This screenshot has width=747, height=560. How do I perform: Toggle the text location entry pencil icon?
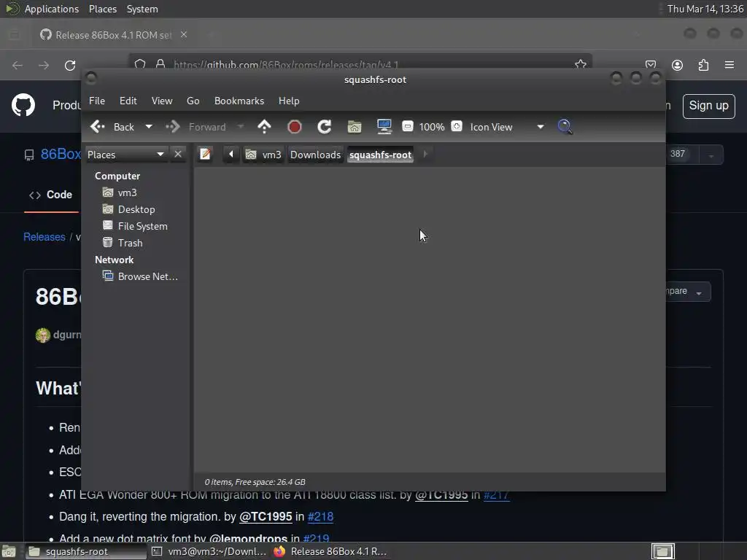(205, 155)
